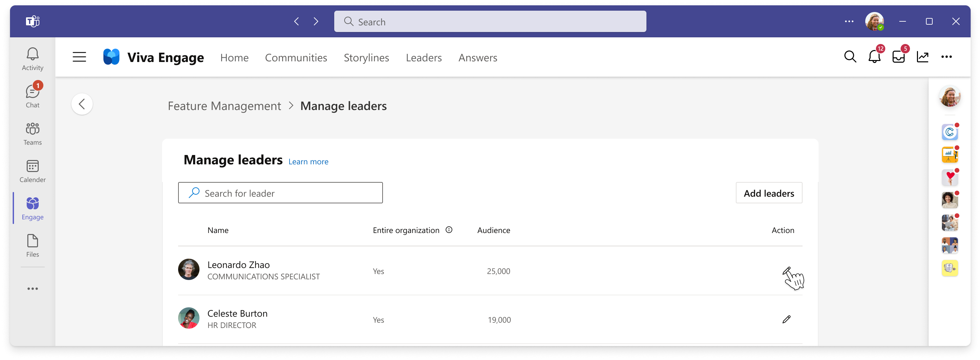This screenshot has height=360, width=980.
Task: Open the red heart community icon
Action: tap(950, 177)
